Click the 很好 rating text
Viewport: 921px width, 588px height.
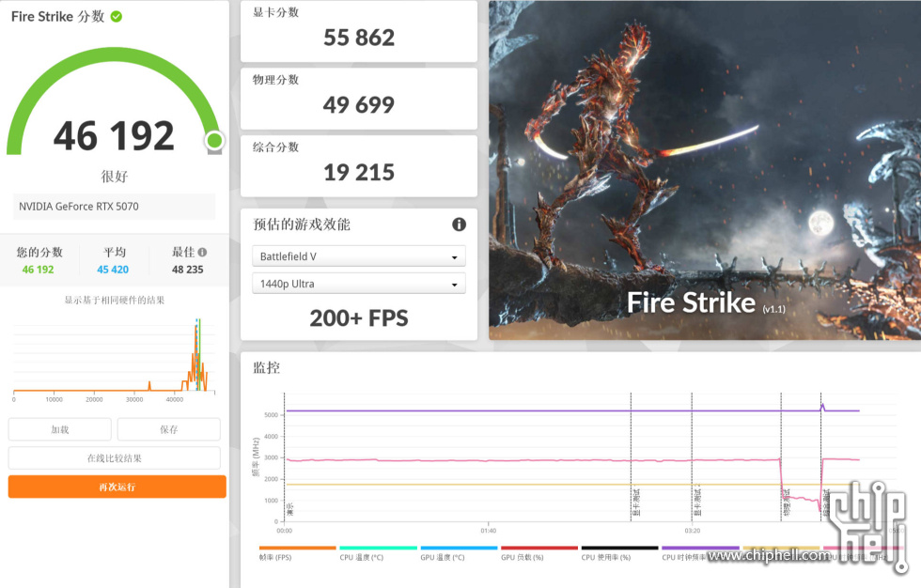click(115, 176)
